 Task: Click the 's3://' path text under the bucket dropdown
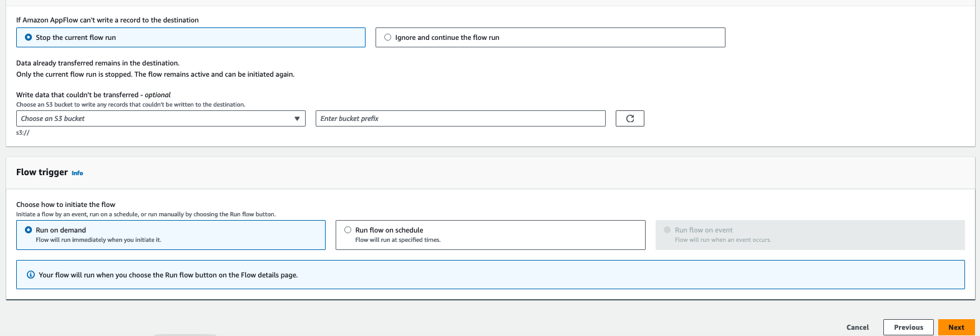point(22,133)
